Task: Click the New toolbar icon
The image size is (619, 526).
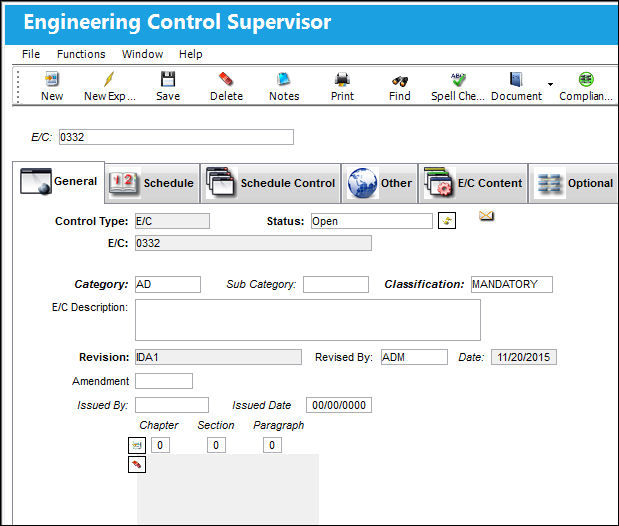Action: 52,79
